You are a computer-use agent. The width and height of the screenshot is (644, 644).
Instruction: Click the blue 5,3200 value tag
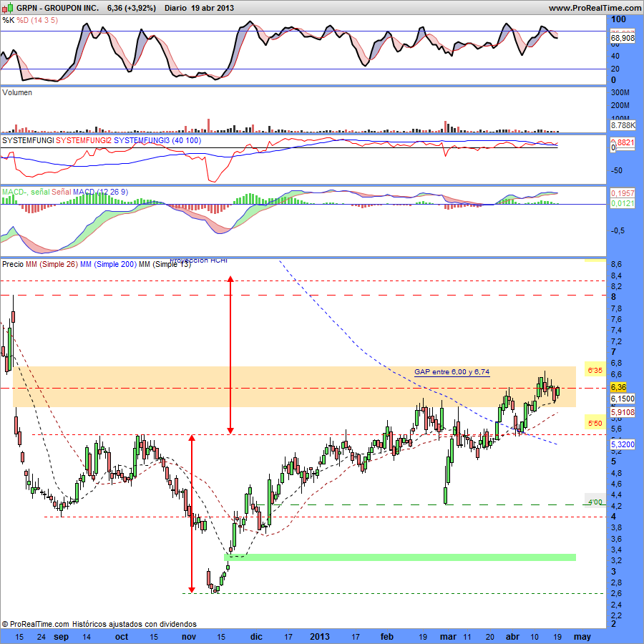click(x=623, y=444)
